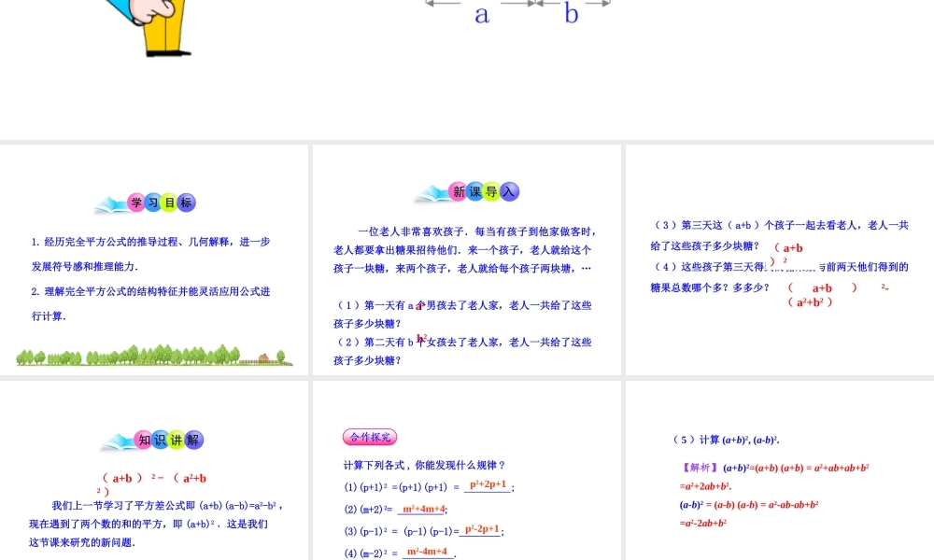Viewport: 934px width, 560px height.
Task: Select the slide titled 学习目标
Action: pos(154,261)
